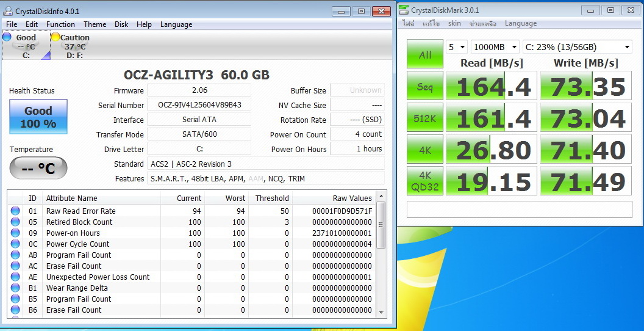The height and width of the screenshot is (331, 644).
Task: Click the scroll down arrow of SMART list
Action: click(x=381, y=312)
